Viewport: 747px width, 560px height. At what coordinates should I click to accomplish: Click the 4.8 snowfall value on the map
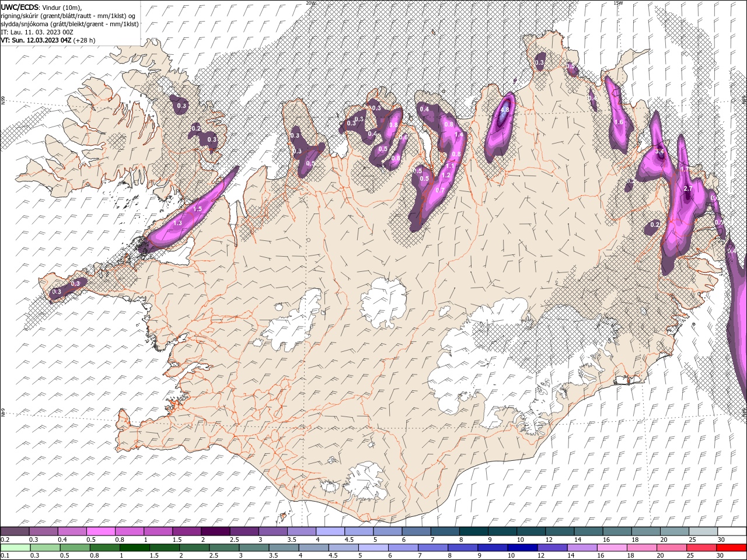[x=505, y=109]
